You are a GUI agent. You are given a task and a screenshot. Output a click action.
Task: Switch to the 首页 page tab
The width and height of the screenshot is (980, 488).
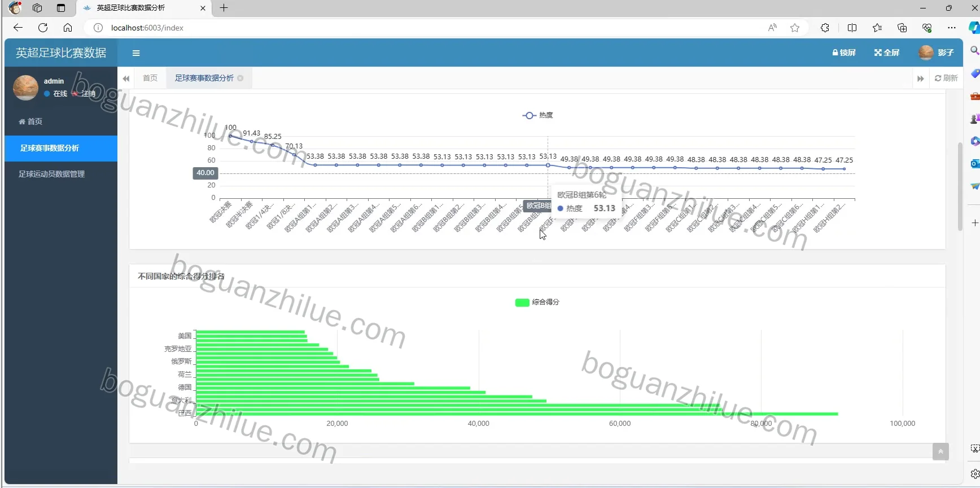150,78
